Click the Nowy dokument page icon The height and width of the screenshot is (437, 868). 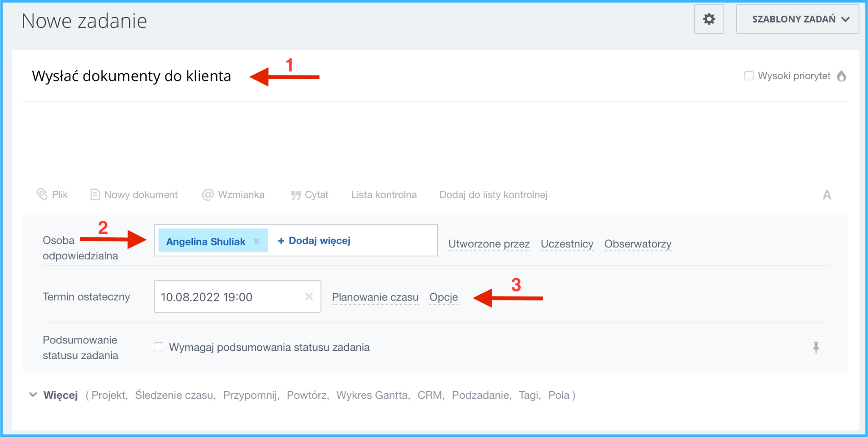(x=95, y=195)
